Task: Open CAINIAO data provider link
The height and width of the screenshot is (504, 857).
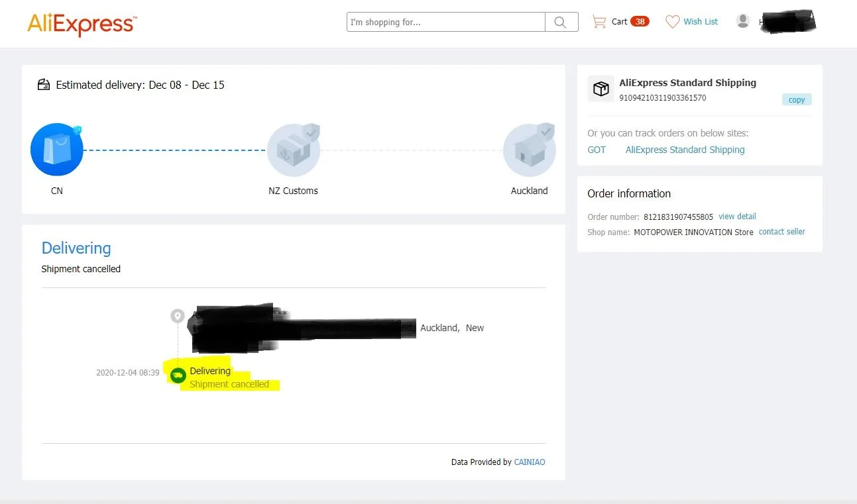Action: point(530,462)
